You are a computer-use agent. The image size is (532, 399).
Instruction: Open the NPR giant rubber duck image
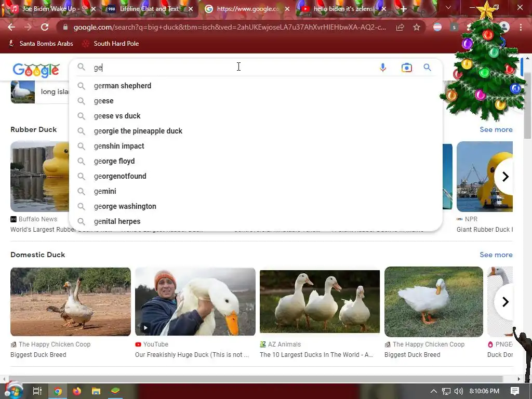[485, 177]
